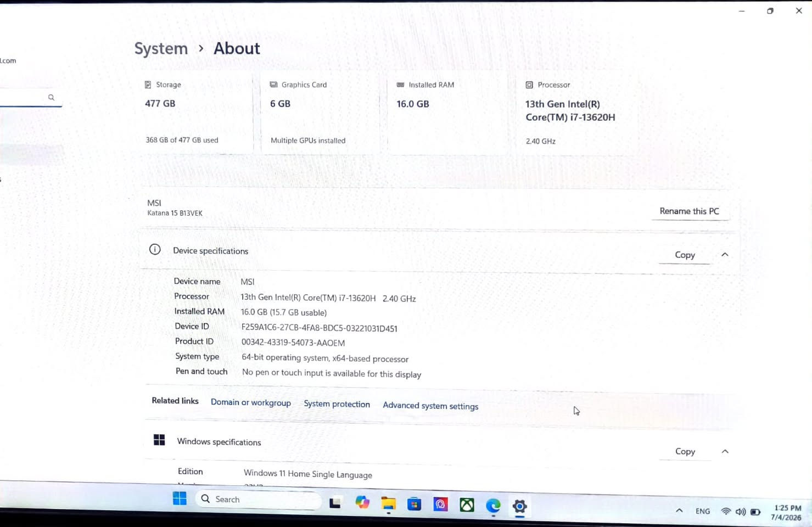Click the 'Related links' label
The height and width of the screenshot is (527, 812).
click(x=175, y=401)
